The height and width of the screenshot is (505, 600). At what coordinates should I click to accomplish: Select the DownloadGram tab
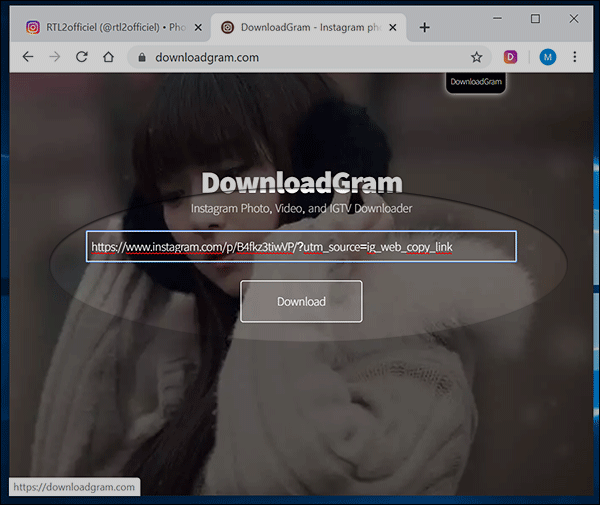(300, 27)
